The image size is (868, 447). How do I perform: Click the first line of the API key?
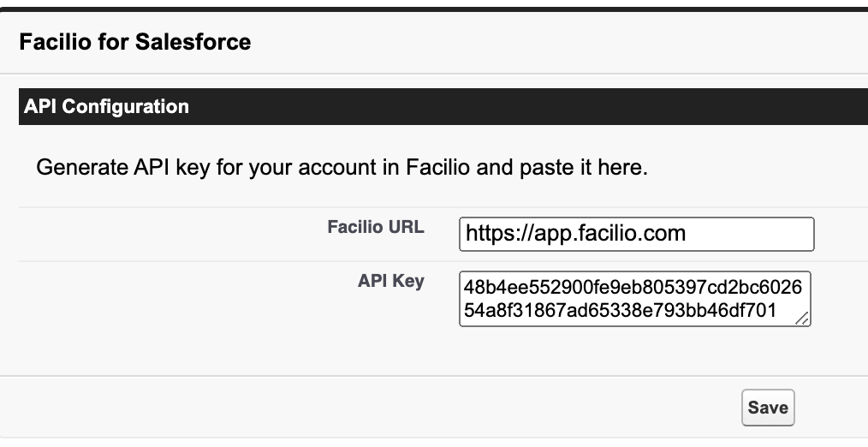point(633,288)
